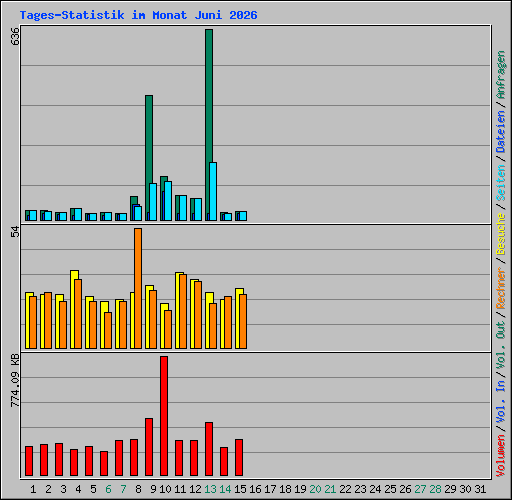Image resolution: width=512 pixels, height=500 pixels.
Task: Click the orange hosts bar for day 12
Action: click(198, 315)
